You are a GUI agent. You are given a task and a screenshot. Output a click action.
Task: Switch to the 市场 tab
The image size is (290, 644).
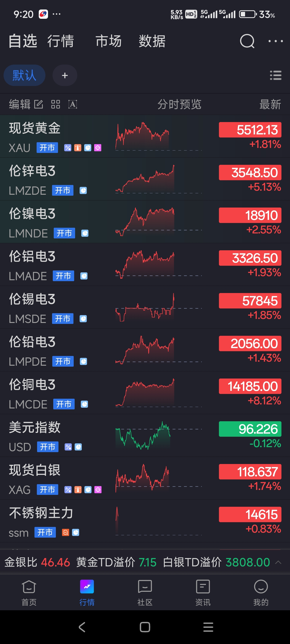pyautogui.click(x=108, y=41)
